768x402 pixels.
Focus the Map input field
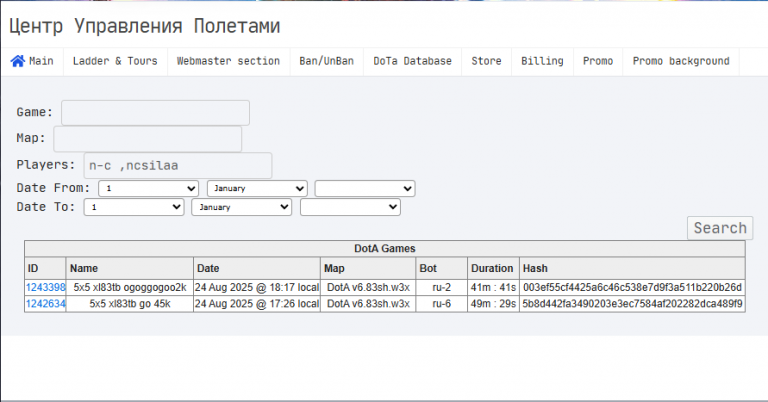(147, 139)
